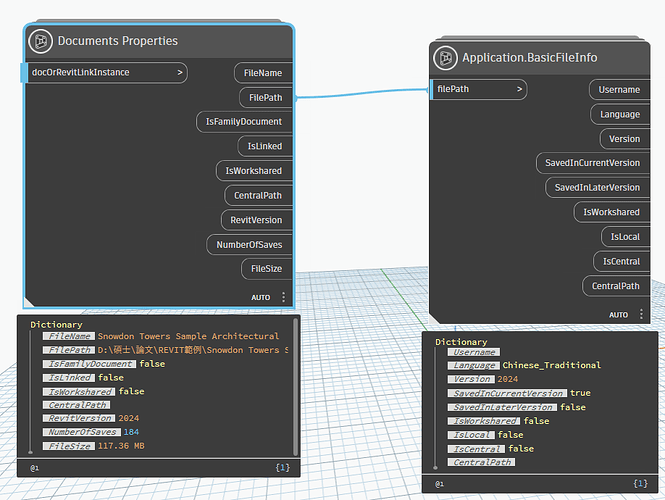
Task: Click the right Dictionary header label
Action: pos(461,342)
